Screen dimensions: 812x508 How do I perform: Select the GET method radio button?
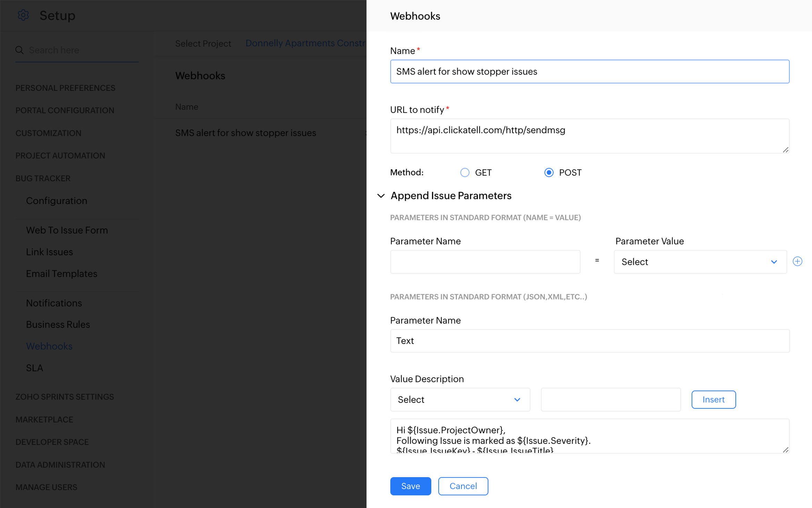click(465, 173)
